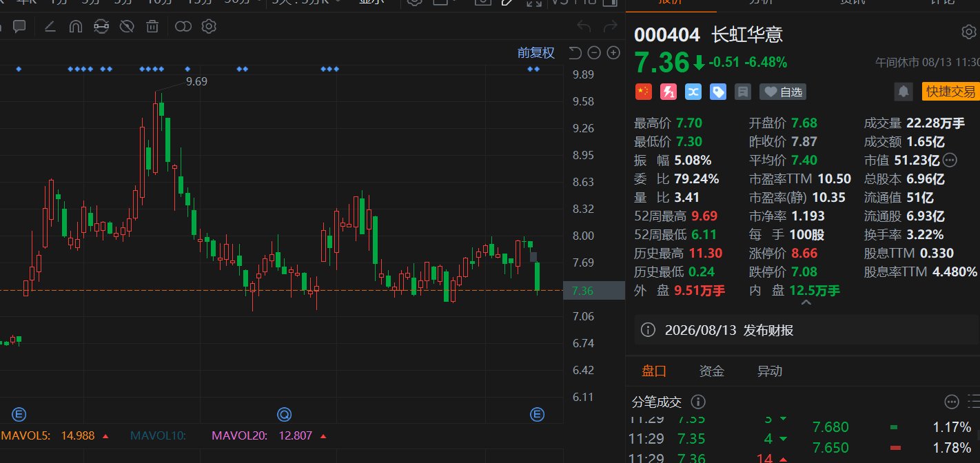The image size is (980, 463).
Task: Click the leftmost E earnings marker
Action: tap(19, 414)
